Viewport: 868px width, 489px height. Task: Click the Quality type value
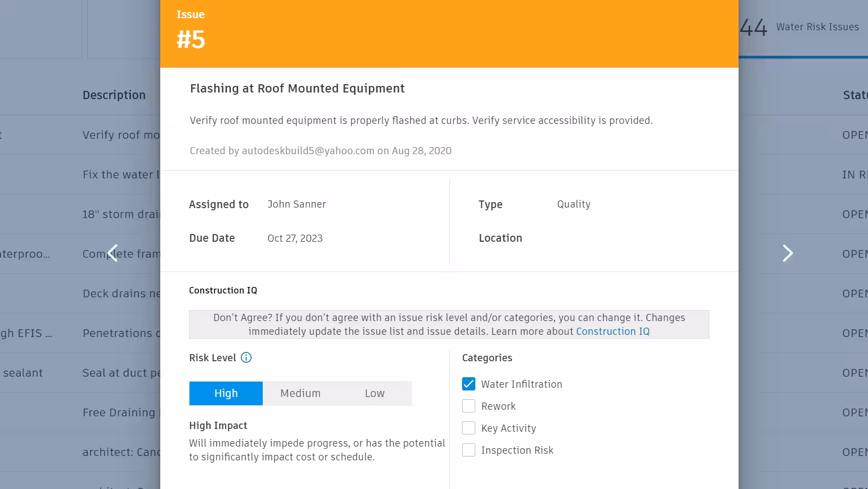pyautogui.click(x=573, y=204)
